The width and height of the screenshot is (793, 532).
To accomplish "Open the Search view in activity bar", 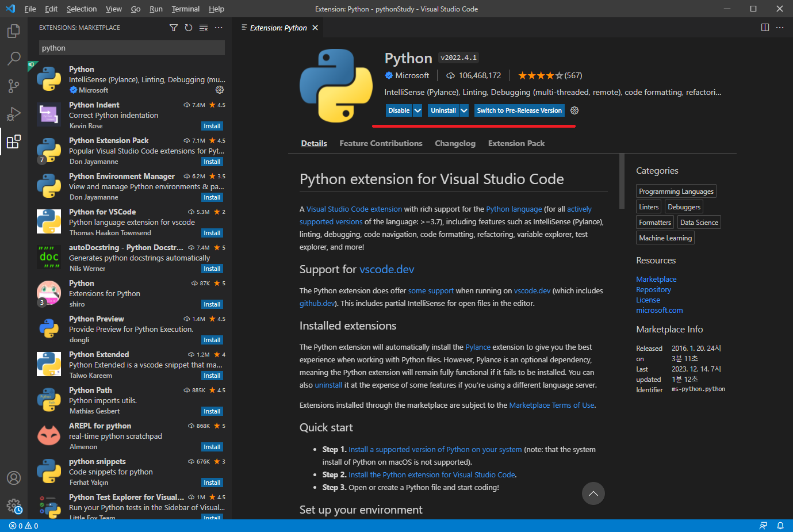I will coord(14,58).
